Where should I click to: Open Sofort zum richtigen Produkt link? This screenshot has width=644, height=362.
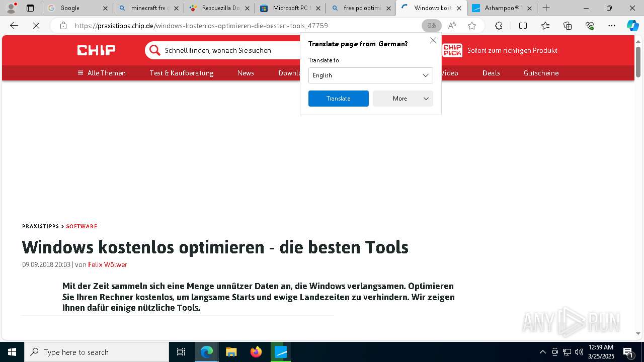click(x=512, y=50)
